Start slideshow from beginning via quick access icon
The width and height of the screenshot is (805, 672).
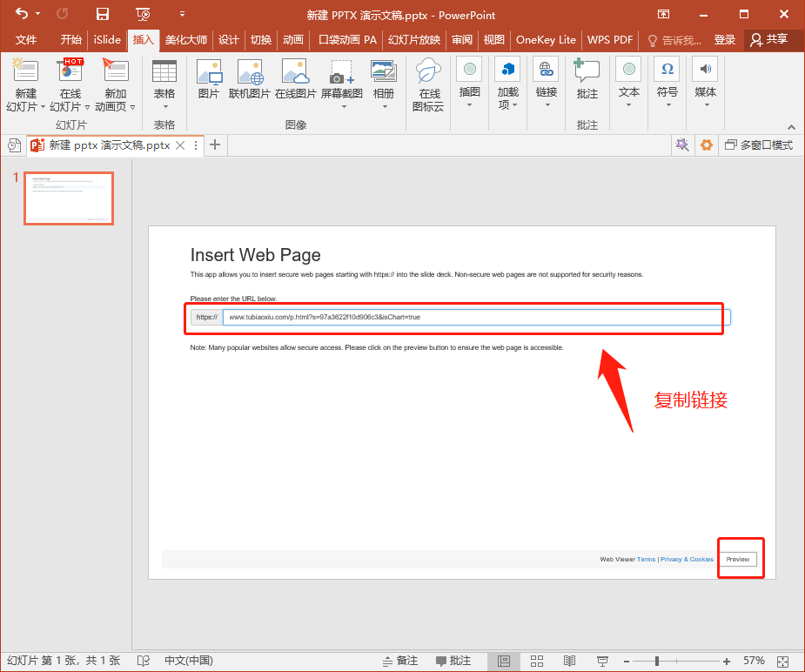(143, 14)
